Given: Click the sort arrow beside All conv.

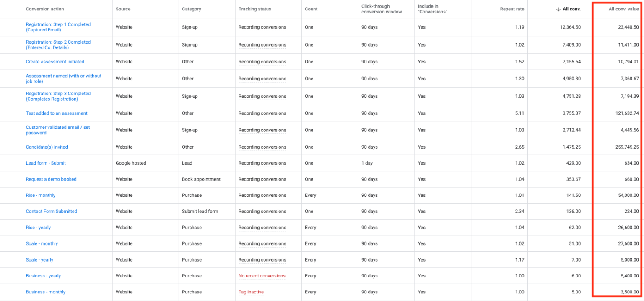Looking at the screenshot, I should coord(558,9).
